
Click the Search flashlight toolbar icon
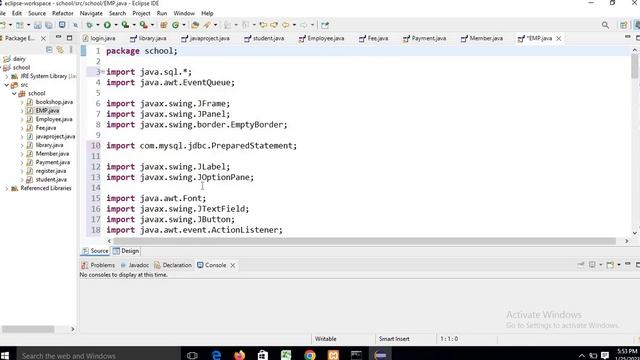pyautogui.click(x=207, y=25)
